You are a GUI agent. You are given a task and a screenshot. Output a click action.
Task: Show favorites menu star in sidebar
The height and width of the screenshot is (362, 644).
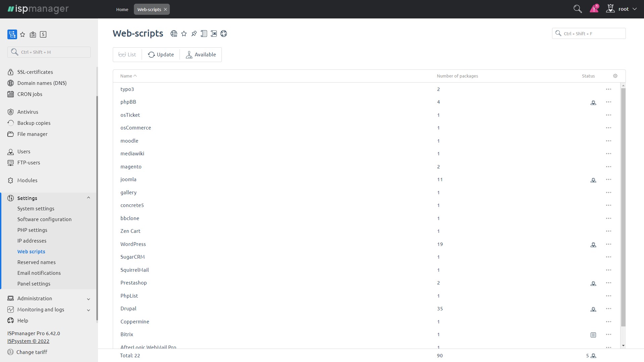pos(22,34)
